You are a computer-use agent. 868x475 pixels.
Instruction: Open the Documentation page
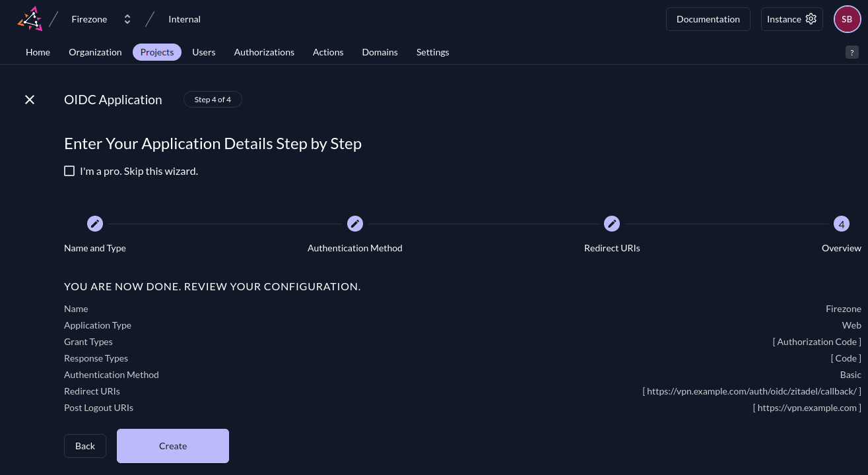[x=708, y=18]
